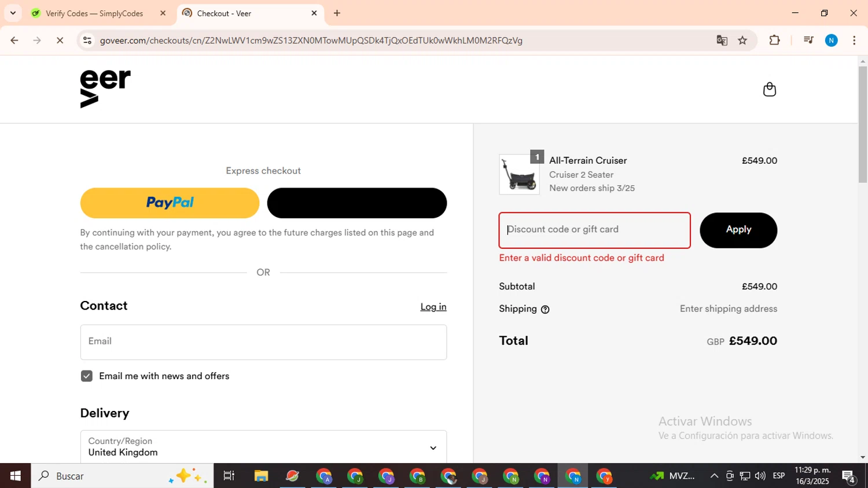Viewport: 868px width, 488px height.
Task: Apply the discount code
Action: pos(738,230)
